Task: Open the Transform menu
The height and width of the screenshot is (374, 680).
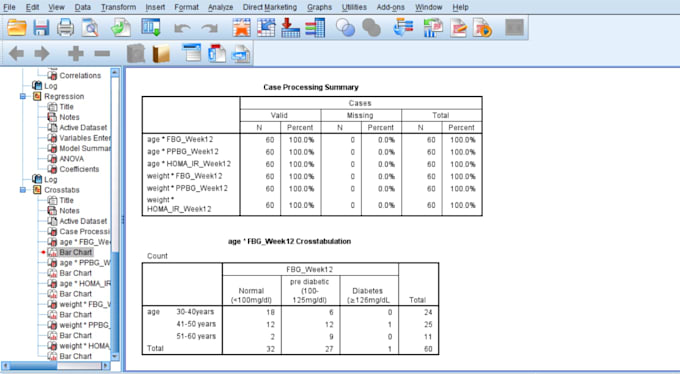Action: (x=118, y=7)
